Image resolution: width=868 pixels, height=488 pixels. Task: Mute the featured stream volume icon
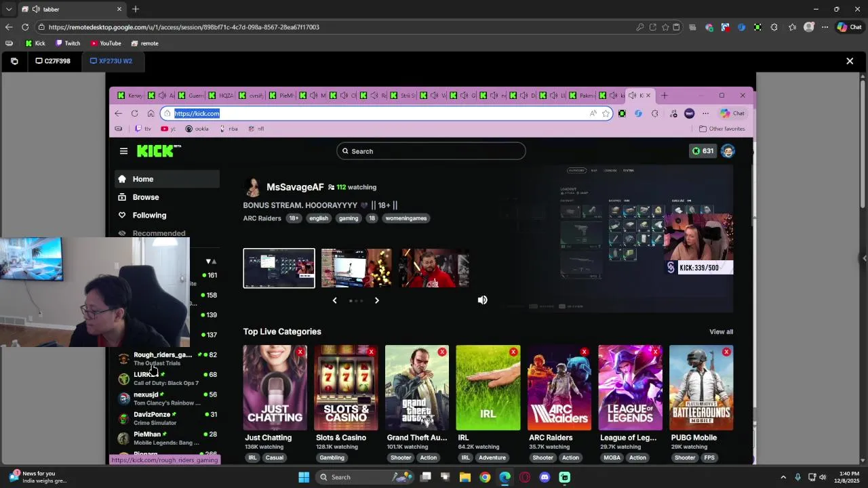click(x=482, y=300)
